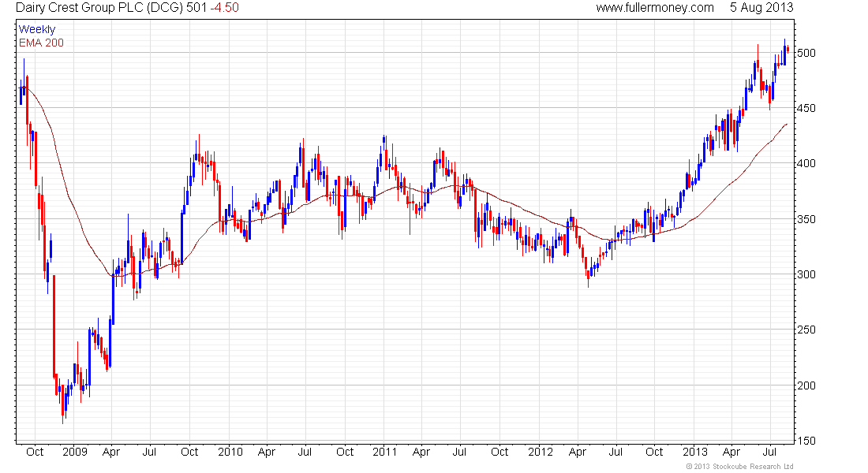The height and width of the screenshot is (473, 868).
Task: Select the 2009 year label on axis
Action: click(75, 452)
